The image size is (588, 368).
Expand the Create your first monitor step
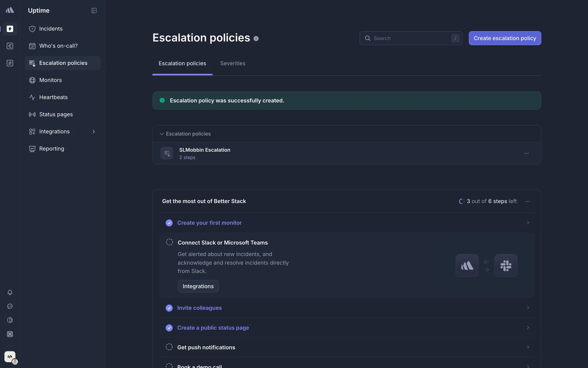point(528,223)
